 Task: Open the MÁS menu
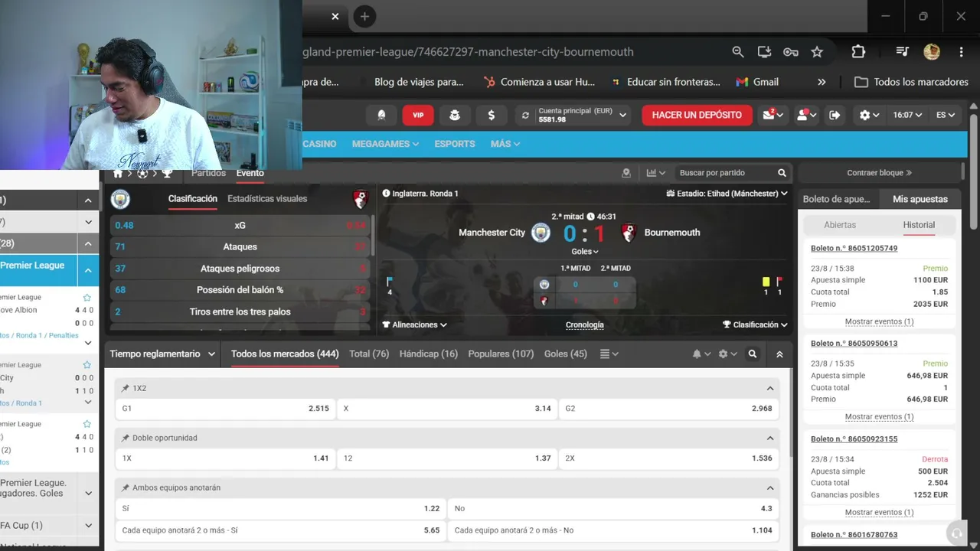click(505, 144)
